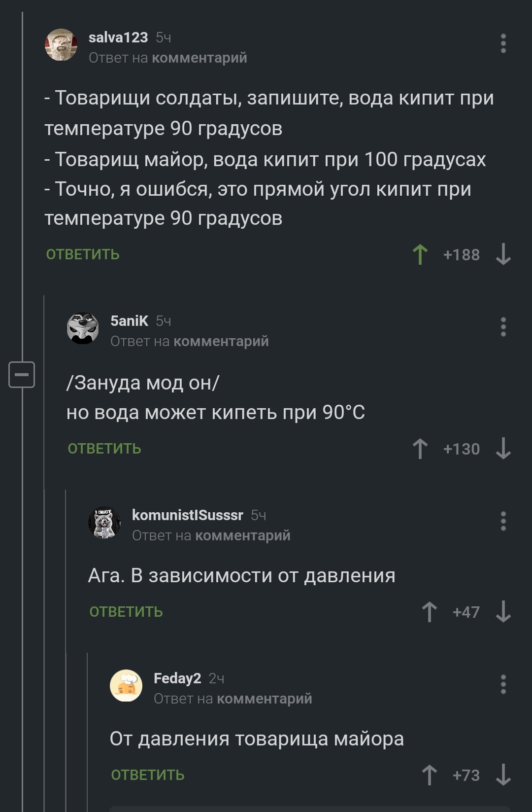Upvote the salva123 comment

pos(420,254)
